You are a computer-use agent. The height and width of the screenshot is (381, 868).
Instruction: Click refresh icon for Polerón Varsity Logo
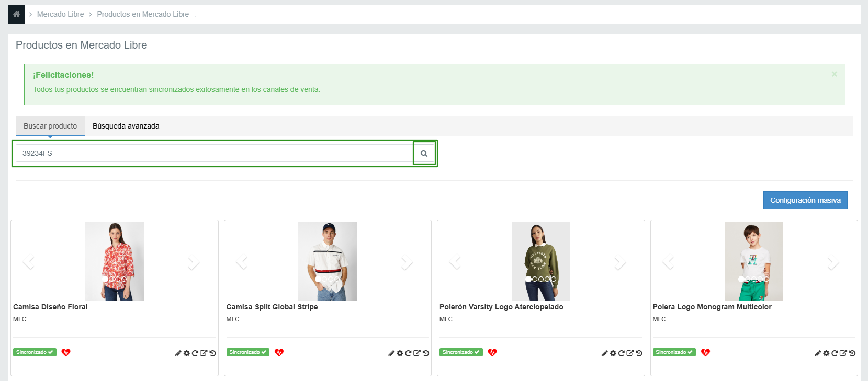[x=621, y=353]
